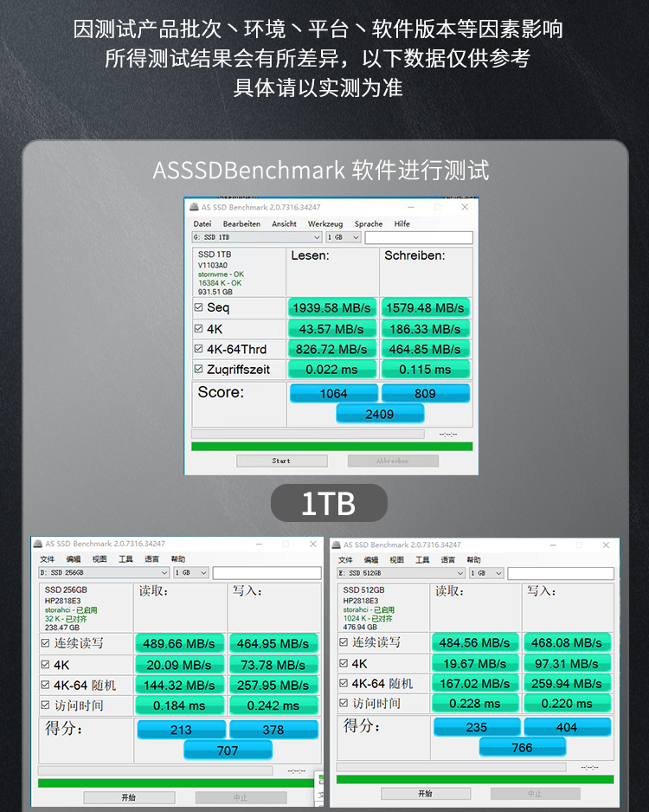The height and width of the screenshot is (812, 649).
Task: Open 视图 menu in 256GB window
Action: coord(100,559)
